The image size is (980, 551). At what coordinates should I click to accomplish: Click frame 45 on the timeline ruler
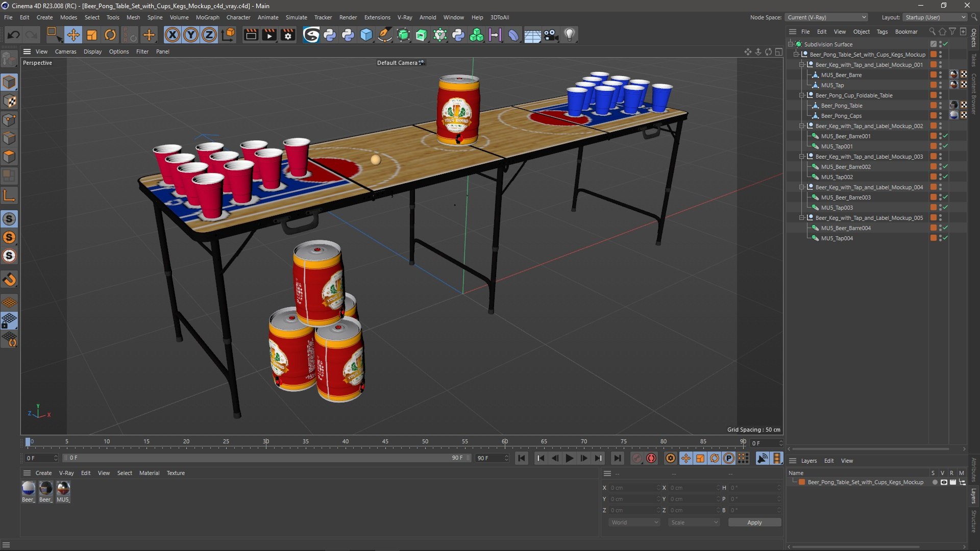tap(385, 442)
